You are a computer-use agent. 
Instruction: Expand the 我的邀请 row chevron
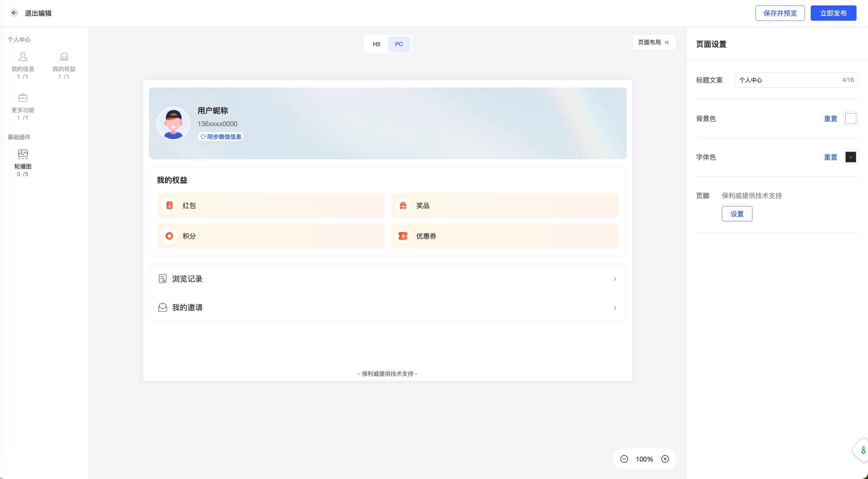pyautogui.click(x=615, y=308)
